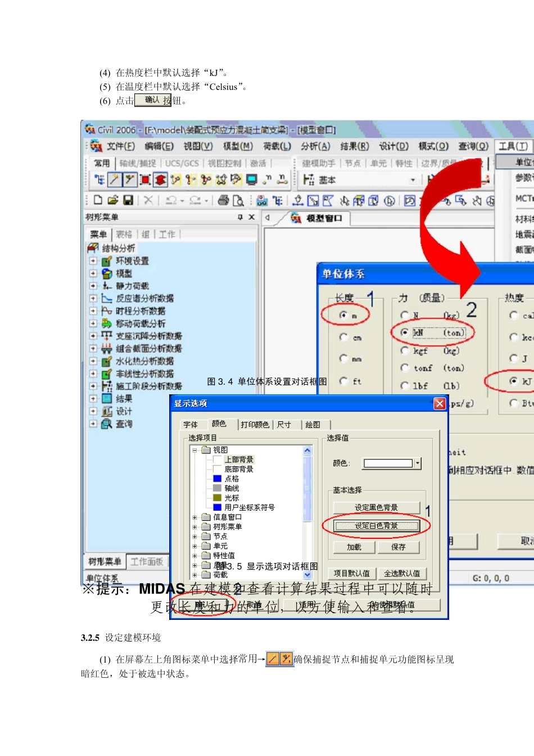Click the red square snap icon

point(145,180)
